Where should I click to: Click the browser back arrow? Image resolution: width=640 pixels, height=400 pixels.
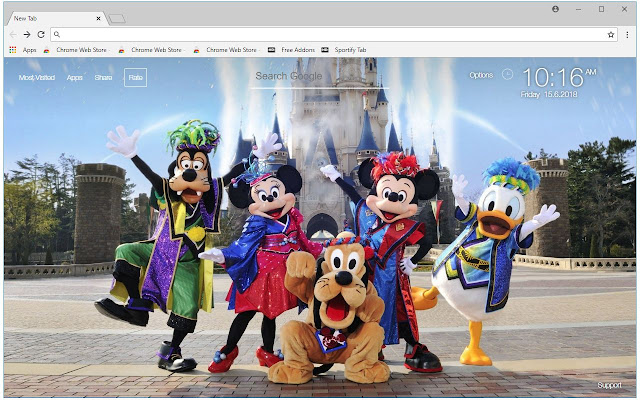pos(13,35)
